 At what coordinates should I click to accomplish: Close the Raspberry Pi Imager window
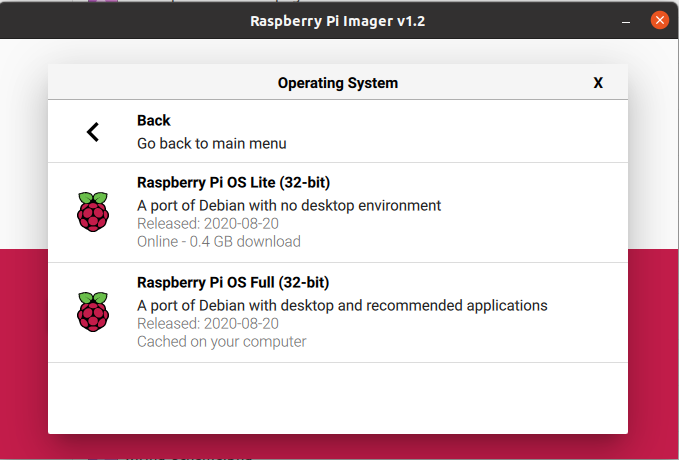tap(660, 20)
